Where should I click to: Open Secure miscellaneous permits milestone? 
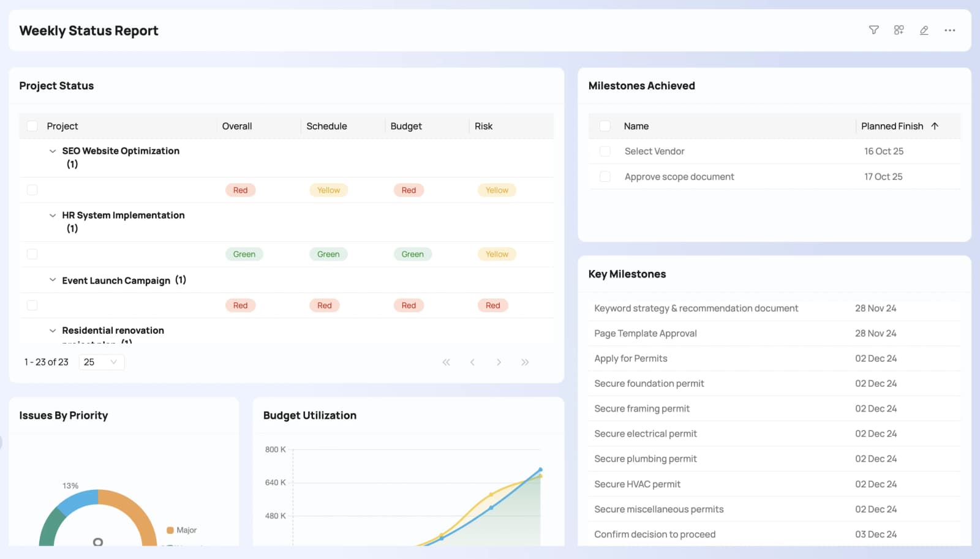point(659,509)
